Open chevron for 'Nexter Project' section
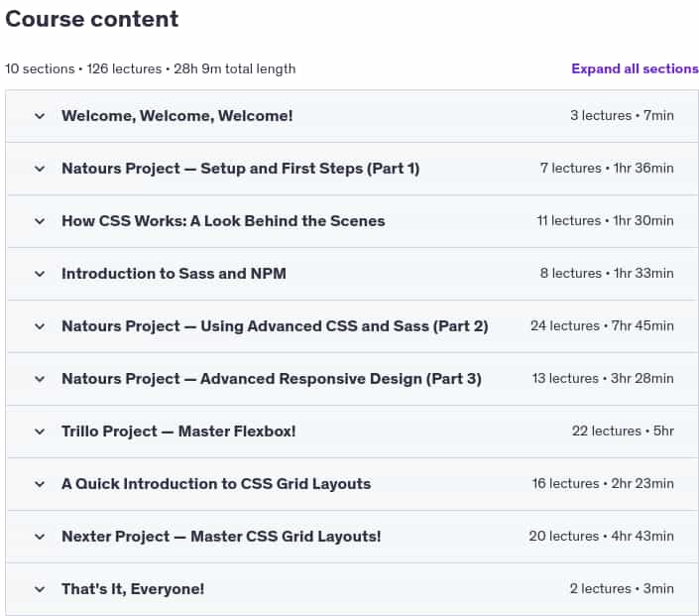Viewport: 699px width, 616px height. point(40,537)
